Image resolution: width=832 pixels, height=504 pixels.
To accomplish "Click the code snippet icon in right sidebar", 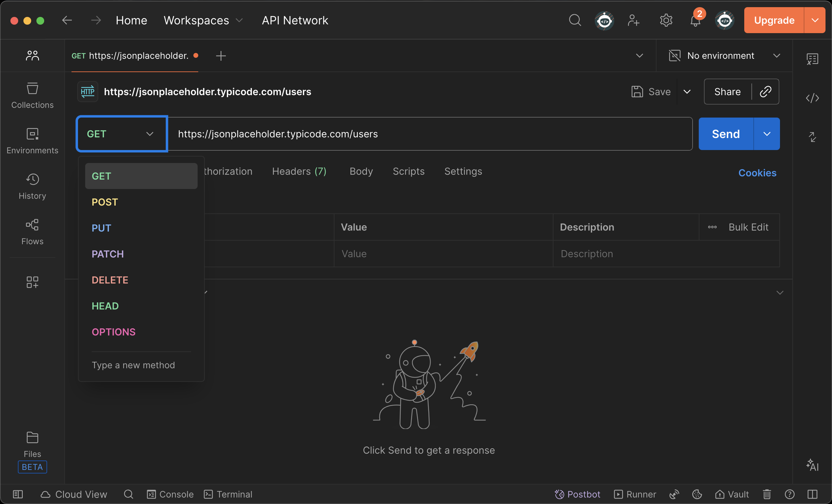I will (x=812, y=98).
